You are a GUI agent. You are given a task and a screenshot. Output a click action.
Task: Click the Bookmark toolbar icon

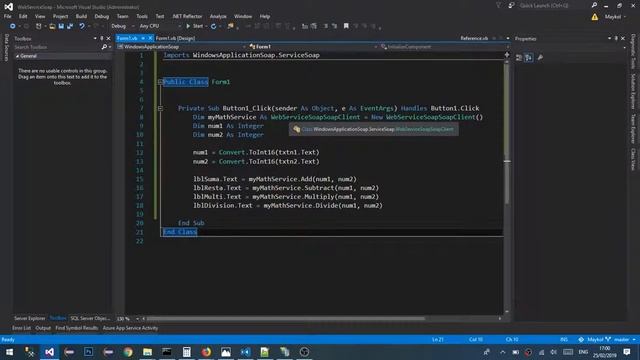(346, 26)
